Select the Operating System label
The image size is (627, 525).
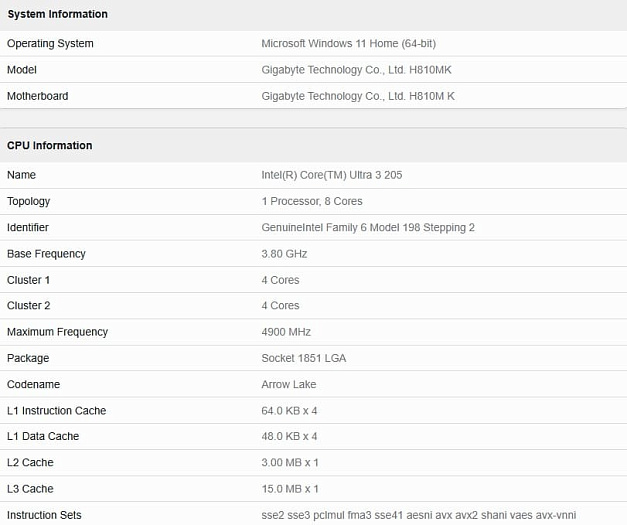[50, 44]
